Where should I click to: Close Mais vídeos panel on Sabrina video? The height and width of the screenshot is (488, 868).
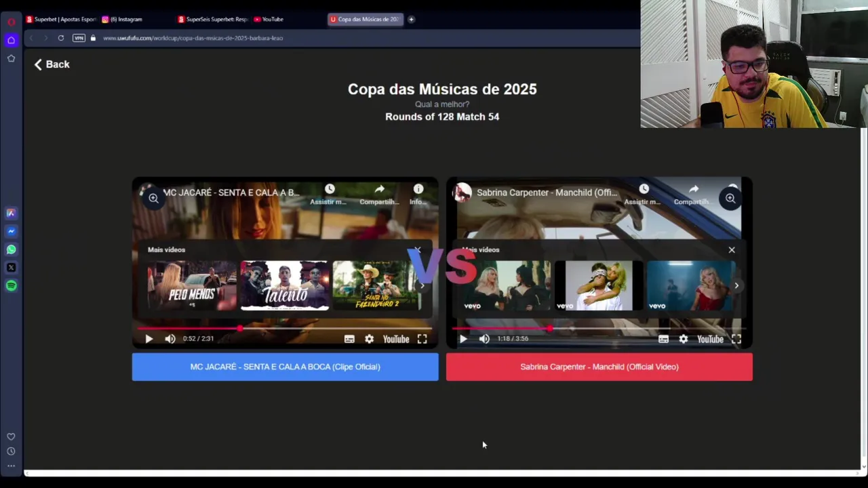732,250
